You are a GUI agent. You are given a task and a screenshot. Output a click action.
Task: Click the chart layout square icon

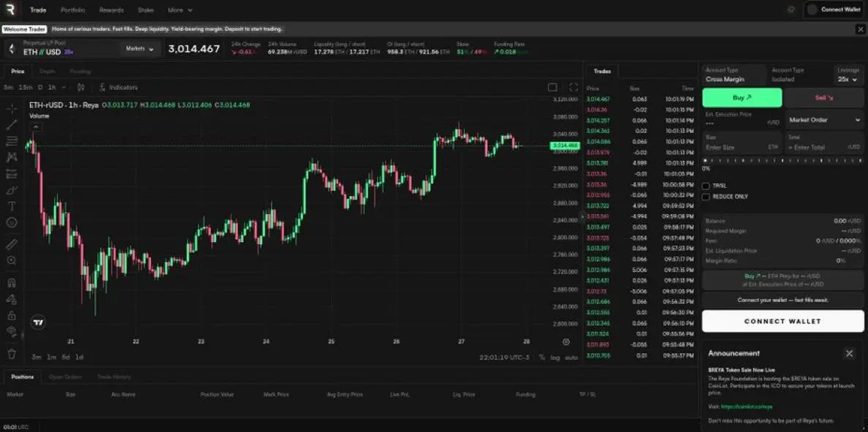click(x=552, y=88)
